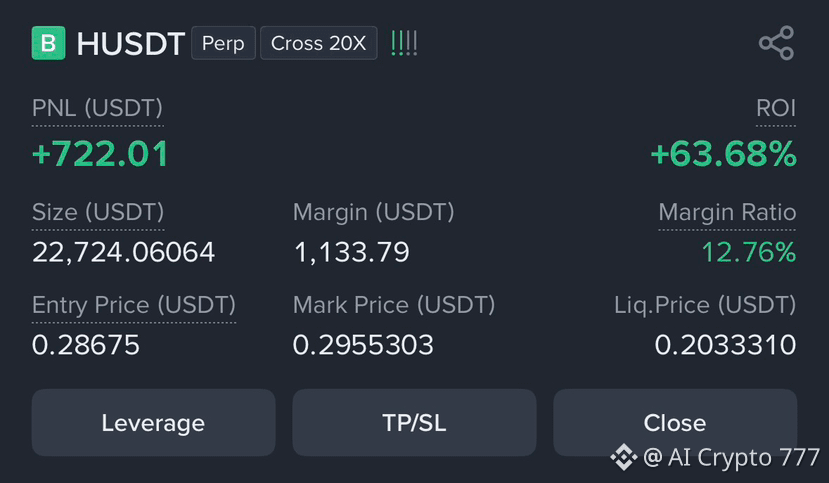829x483 pixels.
Task: Tap the PNL (USDT) label
Action: (97, 108)
